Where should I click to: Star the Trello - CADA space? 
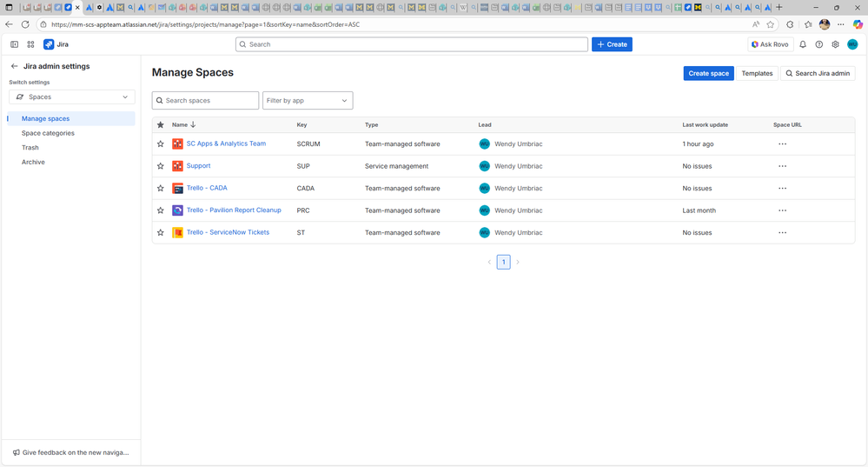[x=161, y=189]
